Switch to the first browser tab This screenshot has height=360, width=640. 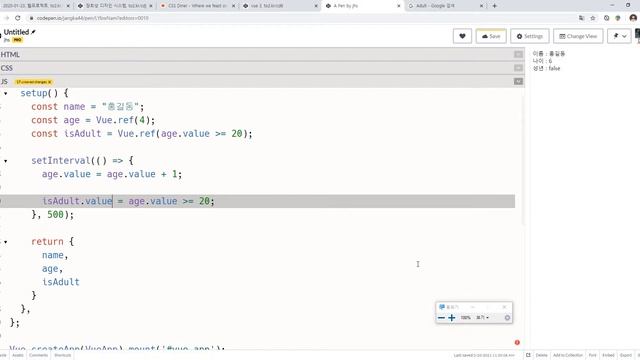[35, 6]
